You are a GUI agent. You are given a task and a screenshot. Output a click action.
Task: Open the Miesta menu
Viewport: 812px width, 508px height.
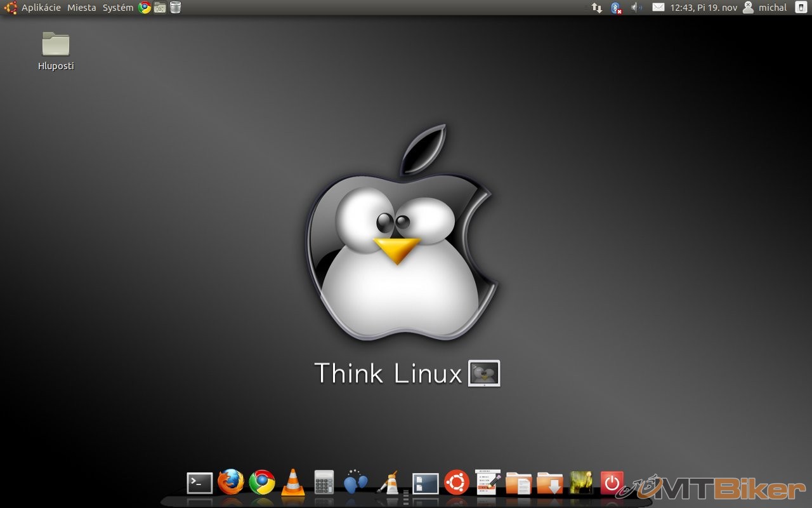point(82,8)
